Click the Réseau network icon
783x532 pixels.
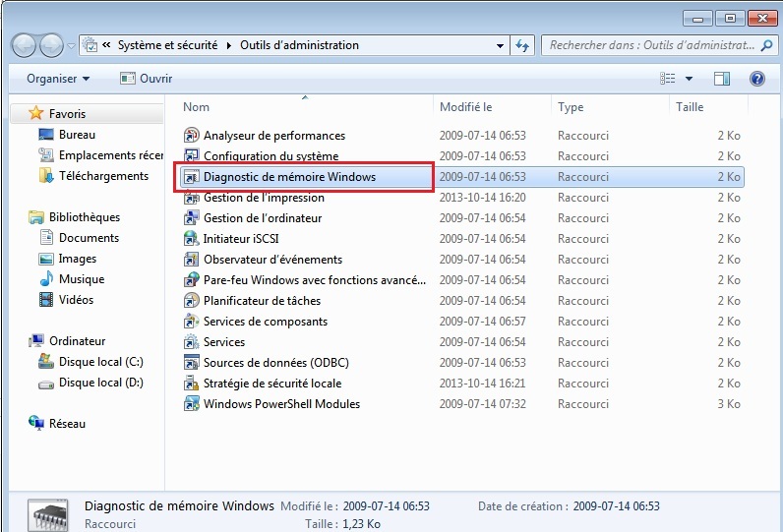36,423
